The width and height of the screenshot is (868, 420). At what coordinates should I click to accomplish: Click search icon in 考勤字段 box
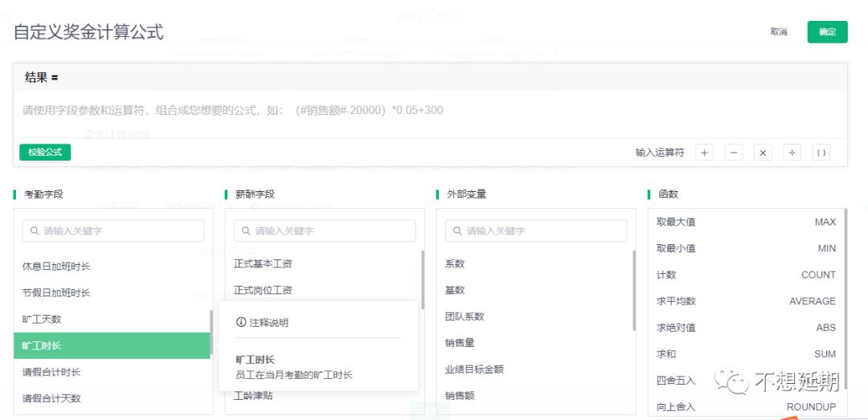coord(34,231)
